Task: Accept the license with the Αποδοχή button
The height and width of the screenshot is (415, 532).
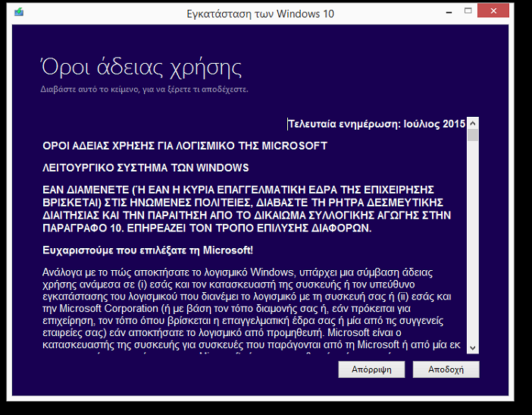Action: click(x=446, y=369)
